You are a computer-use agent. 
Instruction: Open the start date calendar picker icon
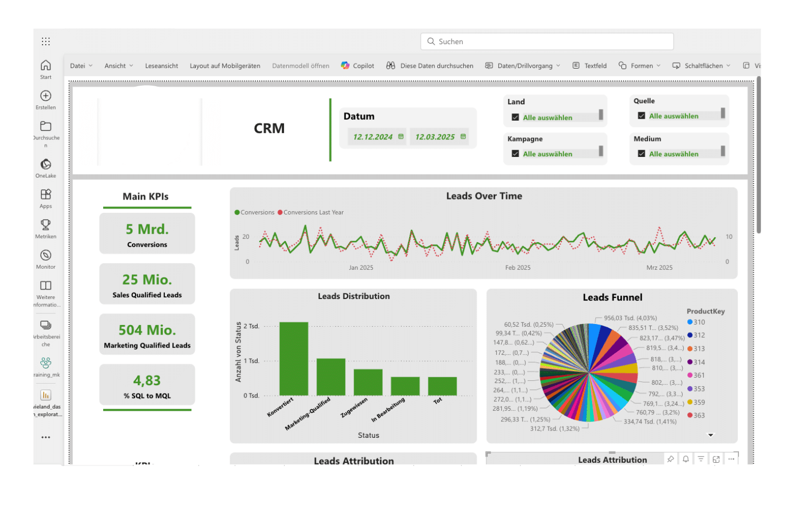point(401,137)
